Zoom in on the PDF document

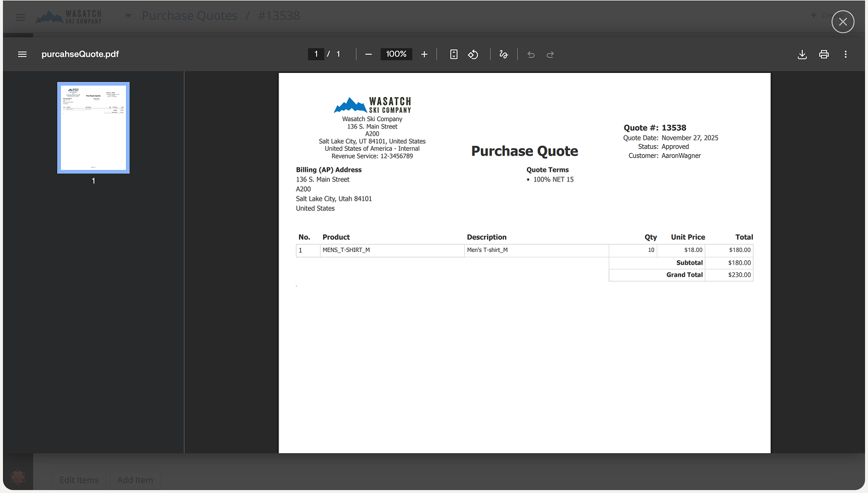(424, 54)
